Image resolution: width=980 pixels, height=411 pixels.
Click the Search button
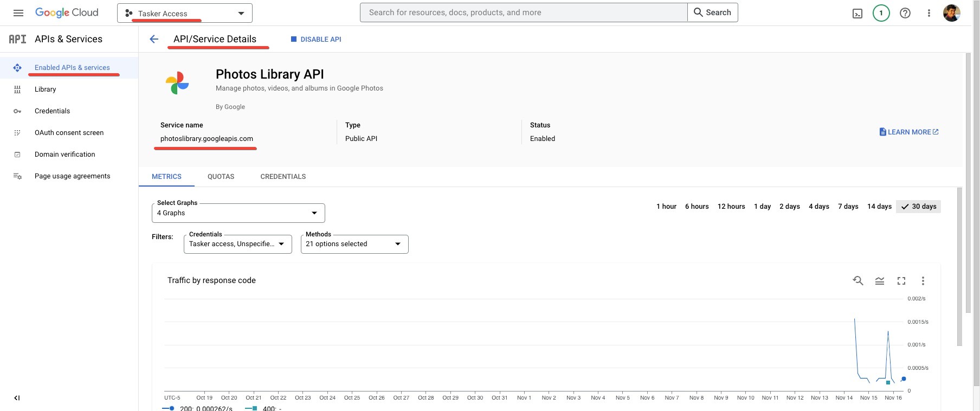pos(713,12)
